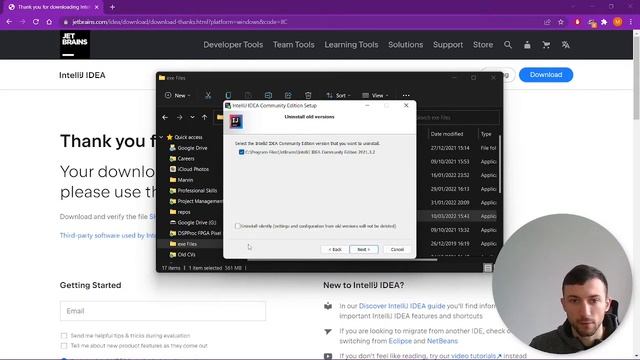This screenshot has width=640, height=360.
Task: Open the JetBrains site search icon
Action: click(x=508, y=45)
